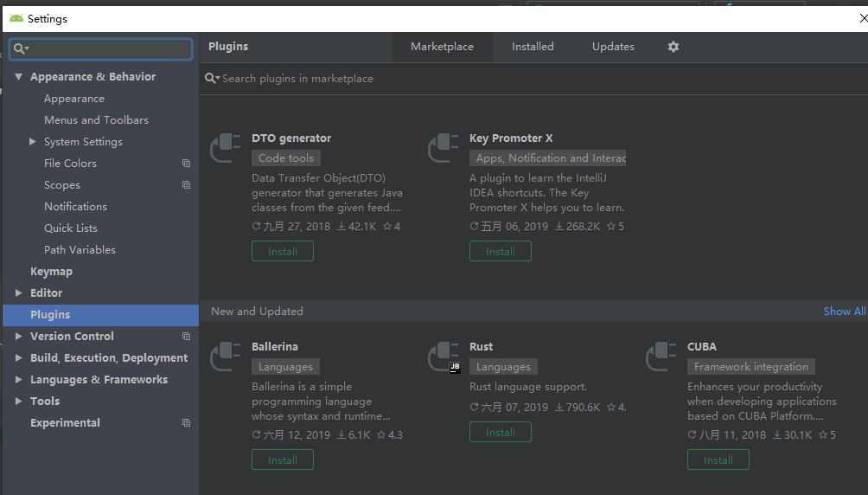Select Experimental in the settings tree
868x495 pixels.
pos(66,423)
